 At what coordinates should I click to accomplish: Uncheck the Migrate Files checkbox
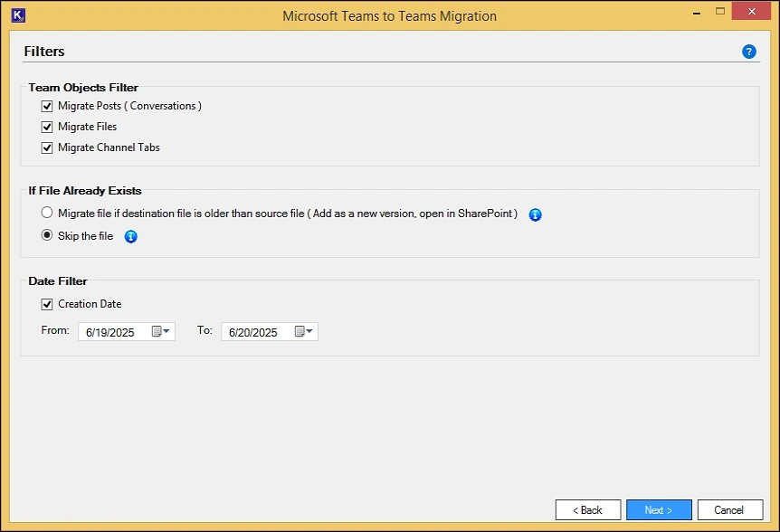(47, 128)
